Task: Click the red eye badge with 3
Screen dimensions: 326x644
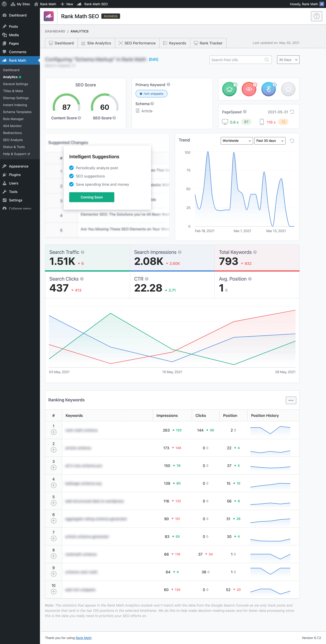Action: click(249, 89)
